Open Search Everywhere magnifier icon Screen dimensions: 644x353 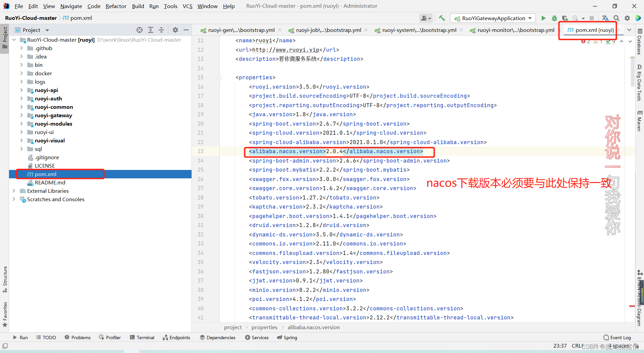coord(616,18)
